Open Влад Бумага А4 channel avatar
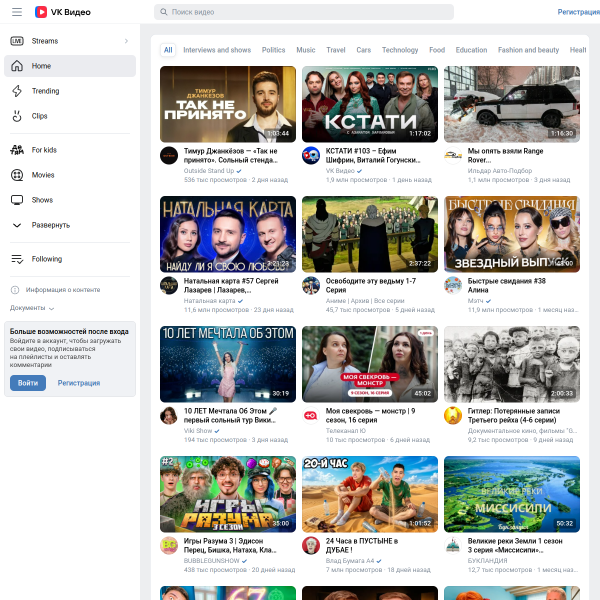 coord(311,546)
